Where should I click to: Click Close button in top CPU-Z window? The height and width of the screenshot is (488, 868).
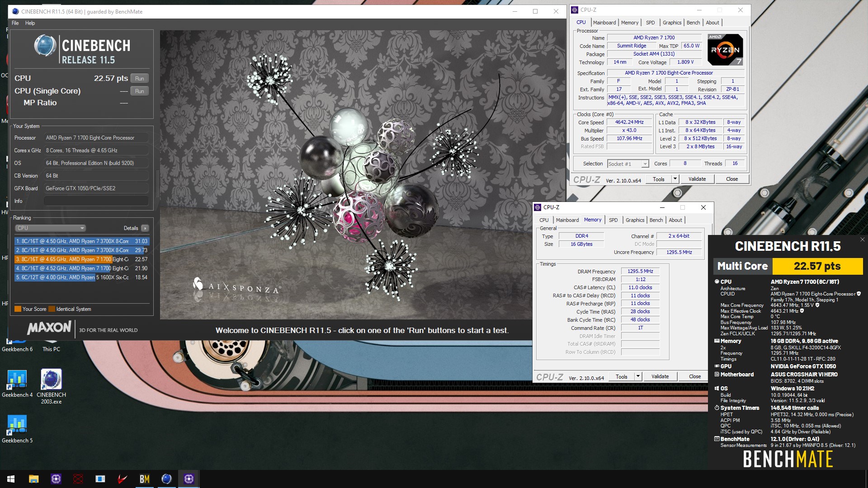point(732,179)
